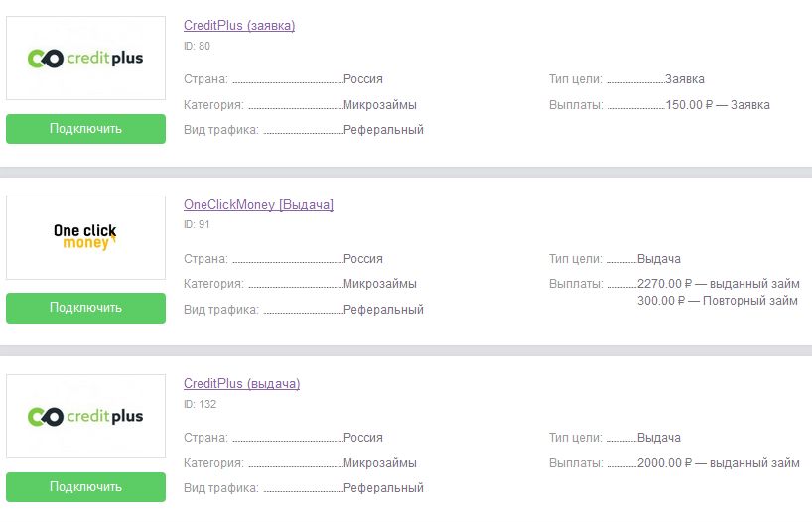
Task: Click the CreditPlus logo for offer ID 80
Action: (x=86, y=58)
